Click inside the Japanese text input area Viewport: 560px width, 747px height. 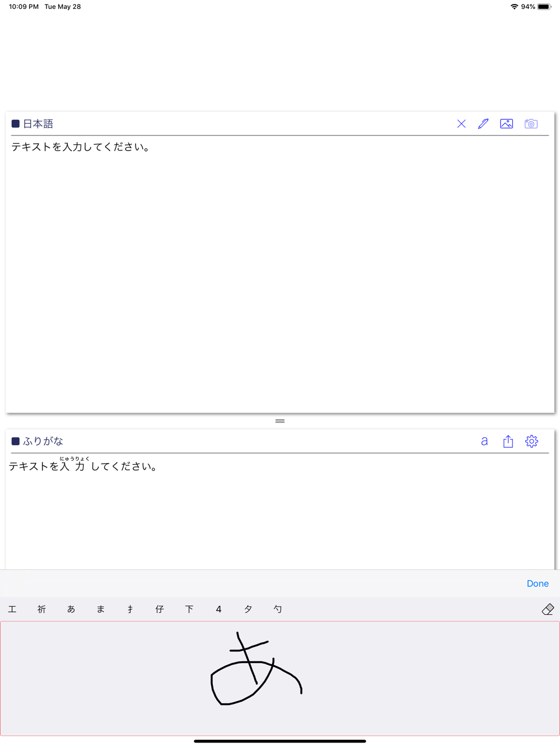point(280,274)
